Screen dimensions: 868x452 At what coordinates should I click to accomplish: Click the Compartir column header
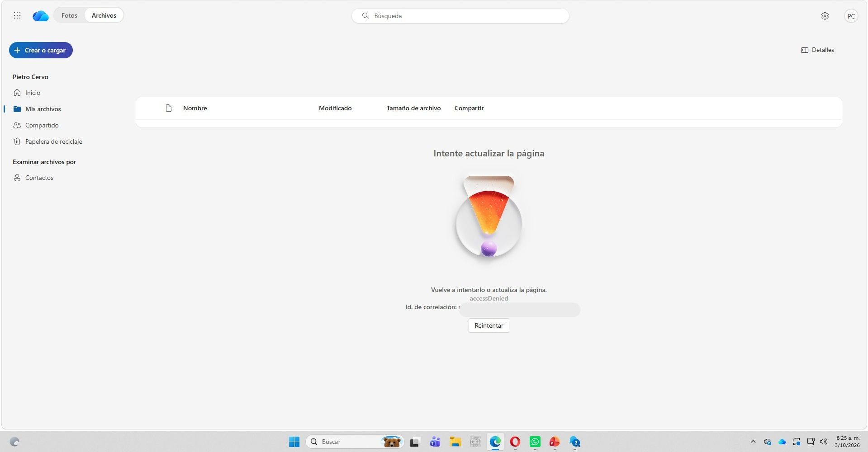[469, 108]
